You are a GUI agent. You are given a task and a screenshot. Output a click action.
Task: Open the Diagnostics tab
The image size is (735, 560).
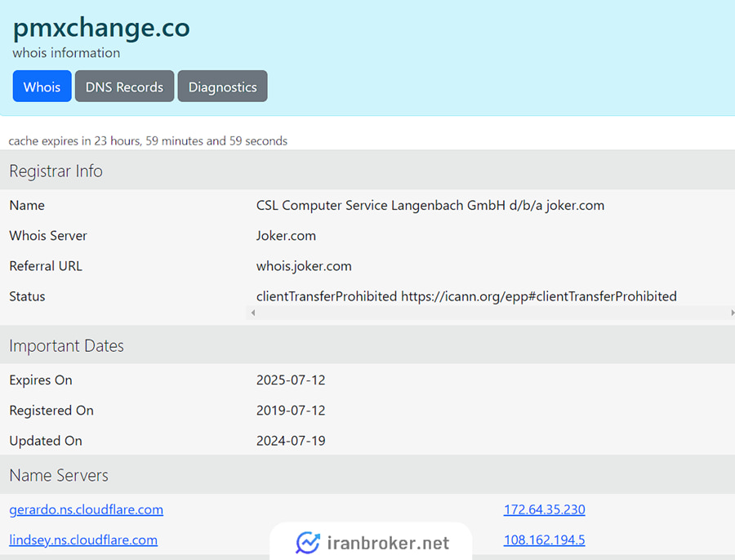pos(223,87)
